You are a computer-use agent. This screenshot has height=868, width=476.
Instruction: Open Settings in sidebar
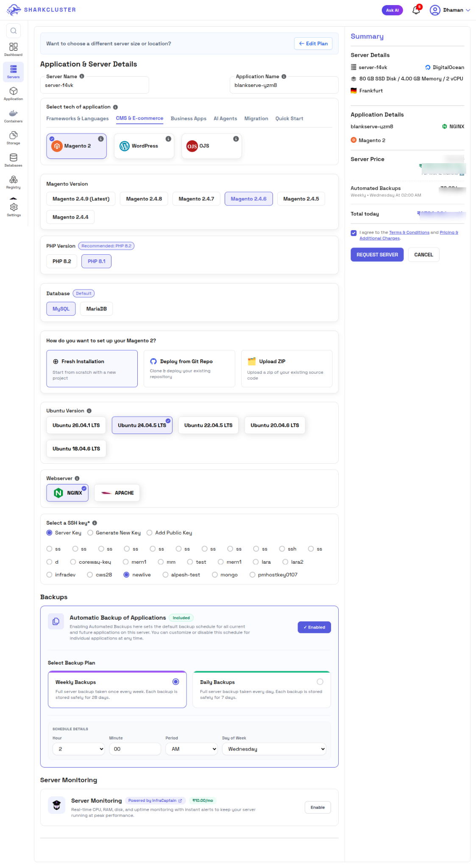coord(14,209)
